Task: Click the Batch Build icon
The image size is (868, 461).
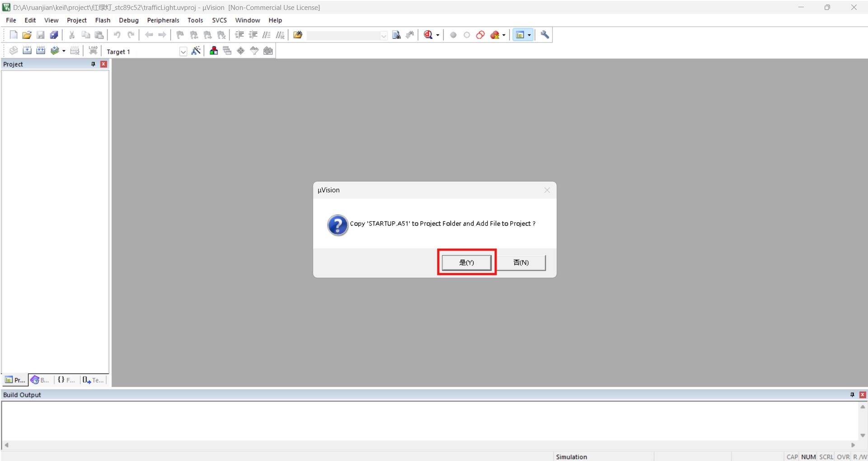Action: [55, 51]
